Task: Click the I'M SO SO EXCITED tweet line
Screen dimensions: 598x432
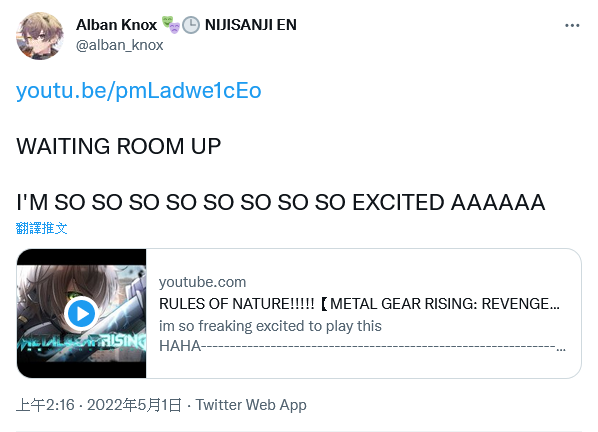Action: (x=281, y=202)
